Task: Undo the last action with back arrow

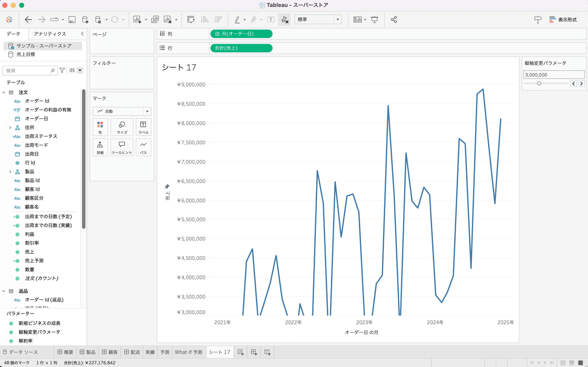Action: (28, 20)
